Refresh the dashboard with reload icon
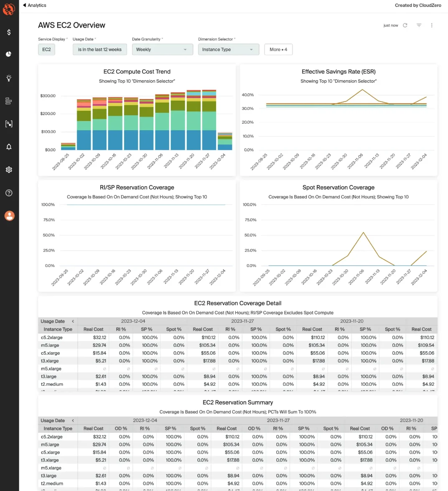 [x=405, y=25]
